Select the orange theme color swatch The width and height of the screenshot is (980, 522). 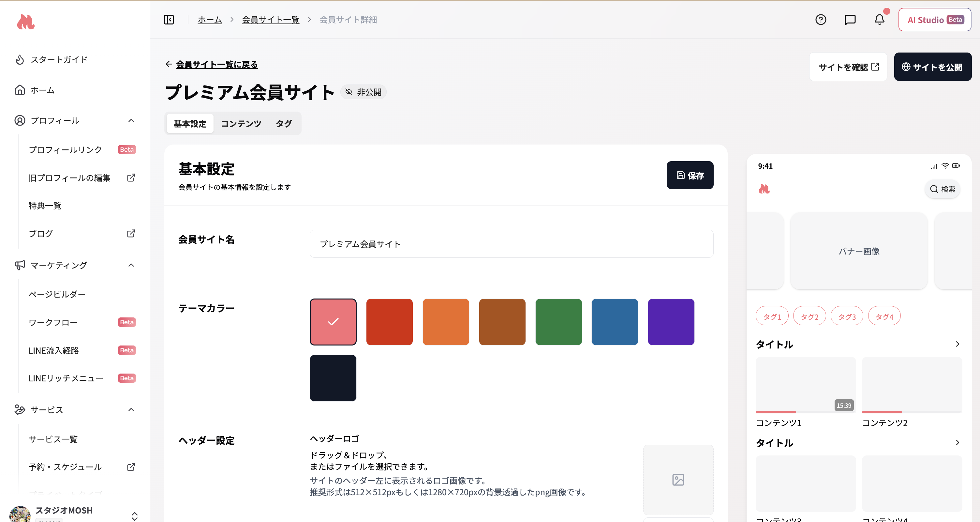pos(445,322)
